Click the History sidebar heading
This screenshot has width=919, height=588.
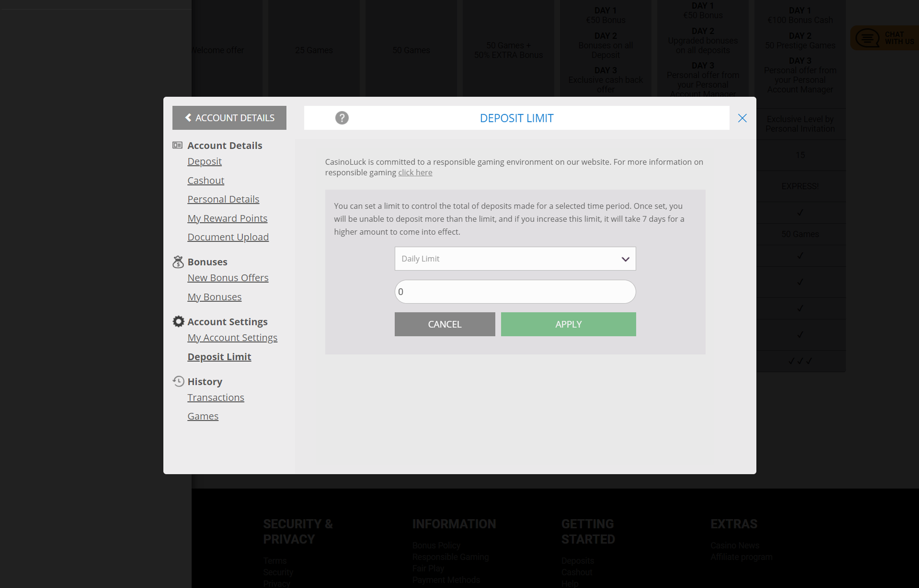pos(205,381)
